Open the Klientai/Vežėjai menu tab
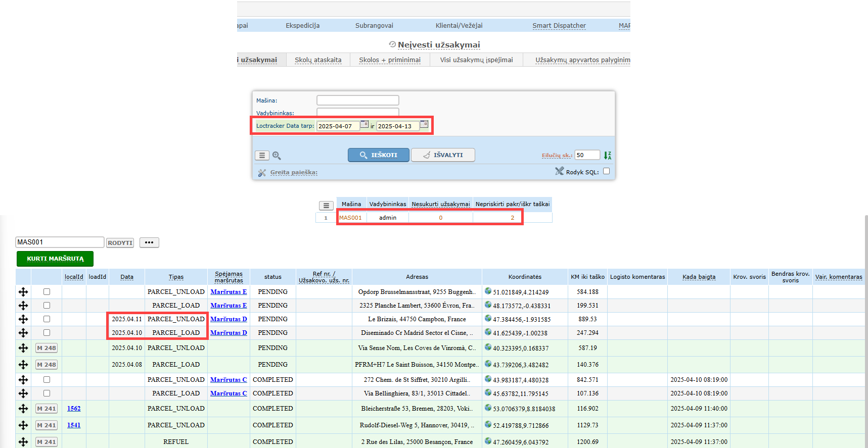This screenshot has width=868, height=448. tap(459, 26)
